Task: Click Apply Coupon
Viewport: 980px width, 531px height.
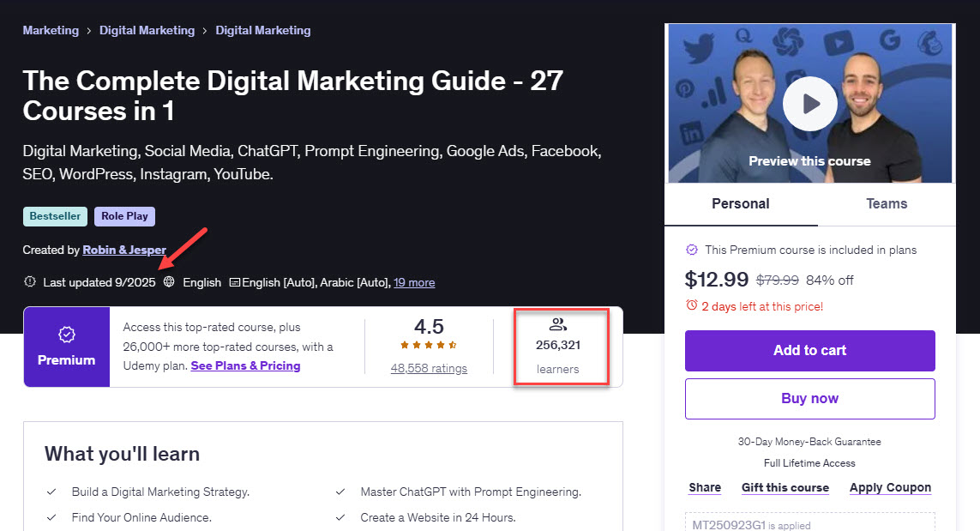Action: coord(890,487)
